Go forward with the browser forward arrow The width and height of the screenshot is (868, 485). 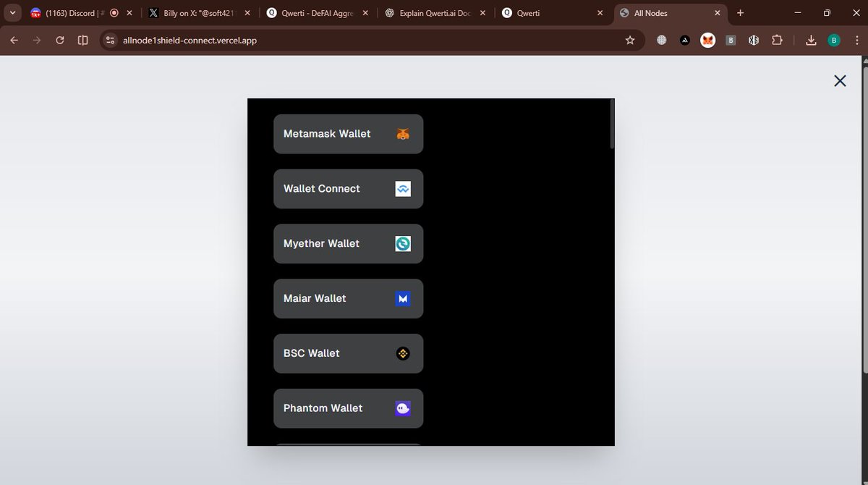[37, 41]
